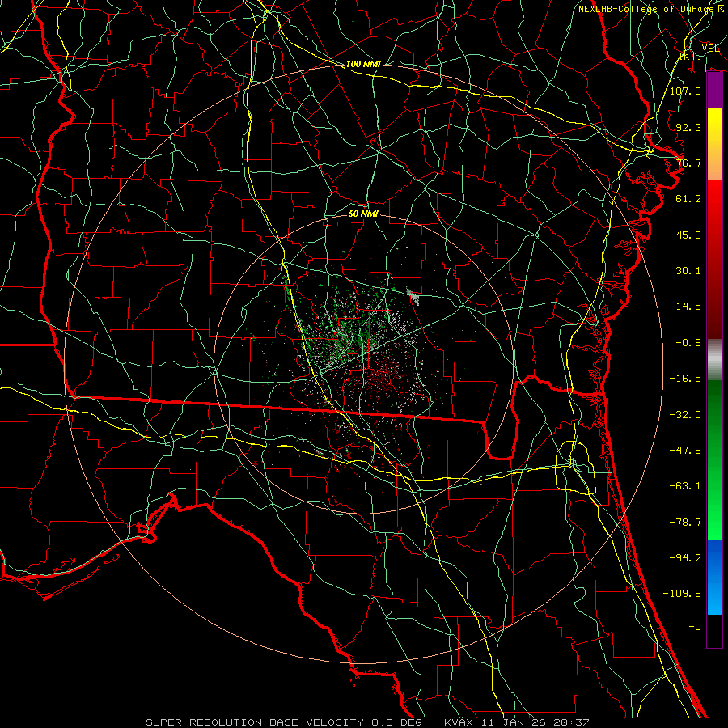Click the gray zero-velocity band of the scale
This screenshot has width=728, height=728.
[714, 359]
